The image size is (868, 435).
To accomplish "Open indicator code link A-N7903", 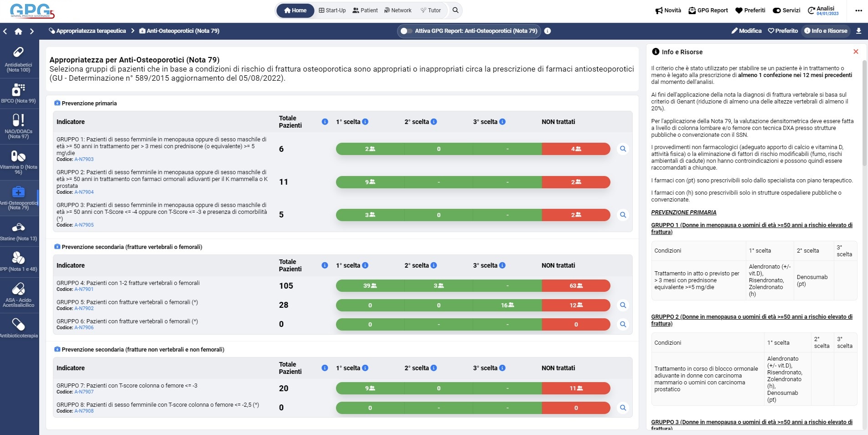I will click(x=84, y=160).
